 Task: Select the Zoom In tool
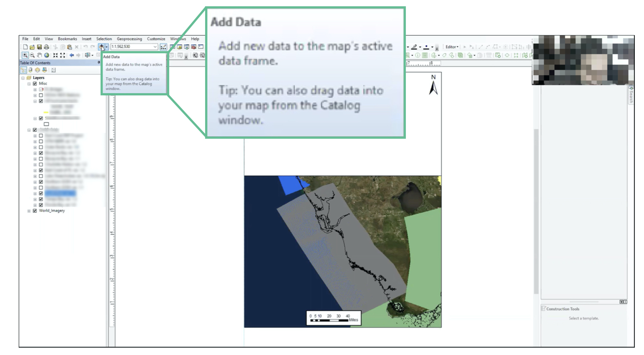(25, 55)
